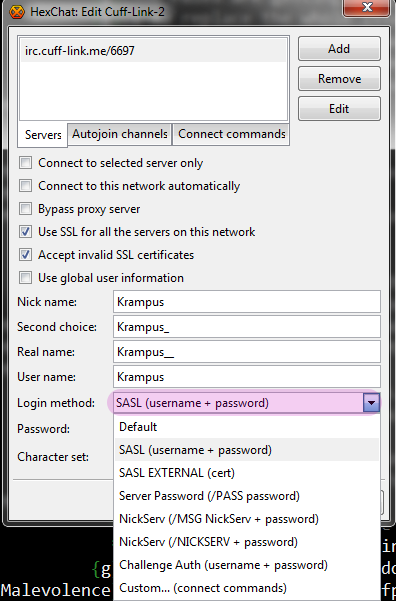Select NickServ (/MSG NickServ + password)
396x601 pixels.
coord(247,519)
